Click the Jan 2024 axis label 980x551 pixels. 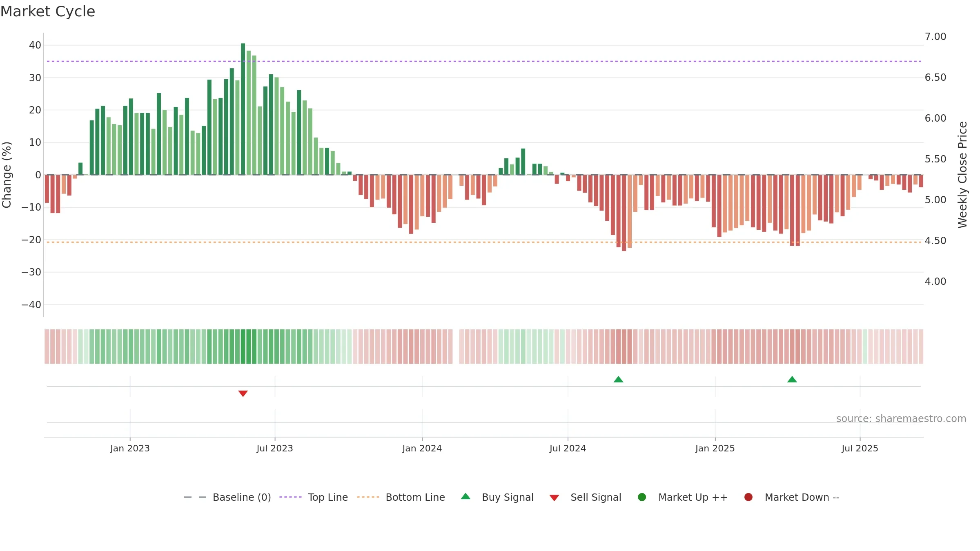click(422, 448)
